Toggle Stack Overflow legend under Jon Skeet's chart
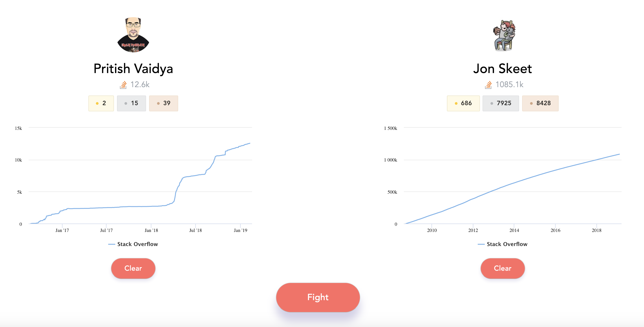The height and width of the screenshot is (327, 644). click(507, 244)
